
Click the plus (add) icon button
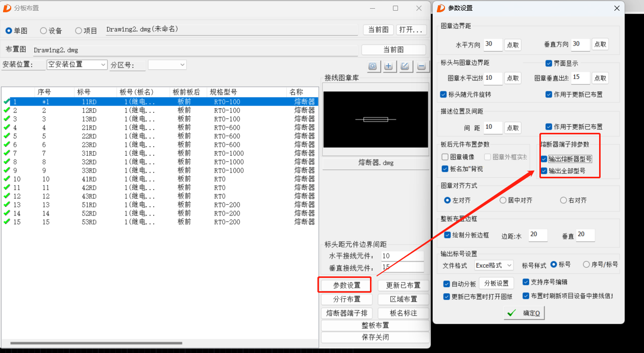point(389,66)
